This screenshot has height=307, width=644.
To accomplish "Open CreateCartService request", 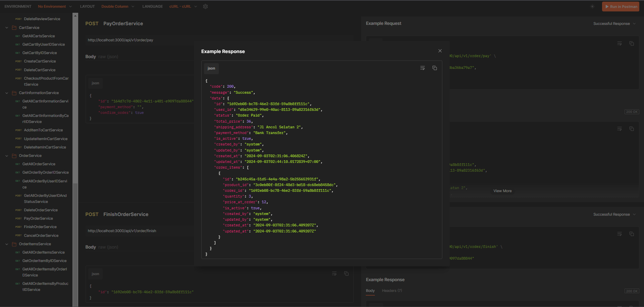I will click(40, 61).
